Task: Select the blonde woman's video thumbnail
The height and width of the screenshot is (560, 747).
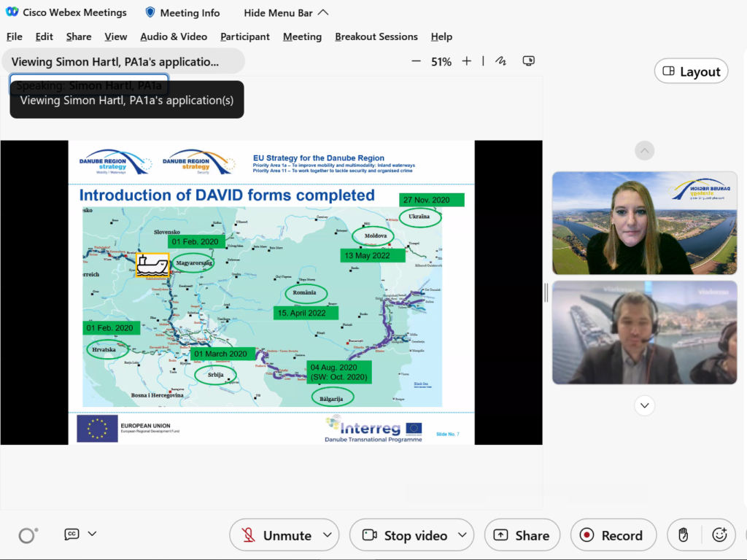Action: click(644, 222)
